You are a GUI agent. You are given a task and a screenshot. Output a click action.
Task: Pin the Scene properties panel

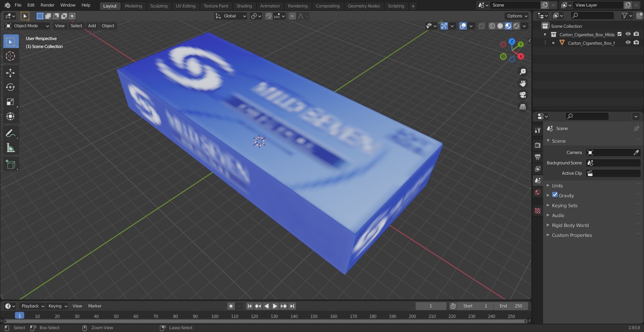tap(636, 129)
